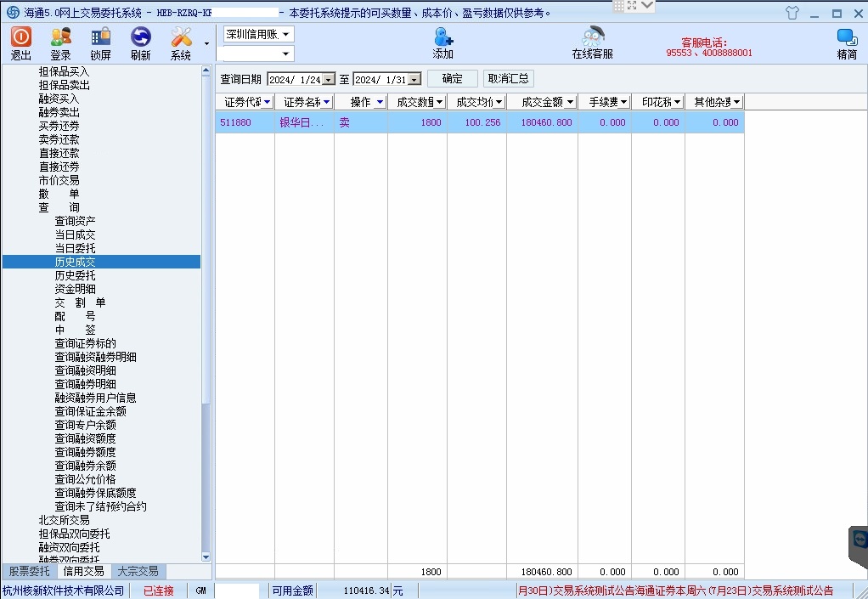The height and width of the screenshot is (599, 868).
Task: Click the 刷新 refresh icon
Action: [x=140, y=37]
